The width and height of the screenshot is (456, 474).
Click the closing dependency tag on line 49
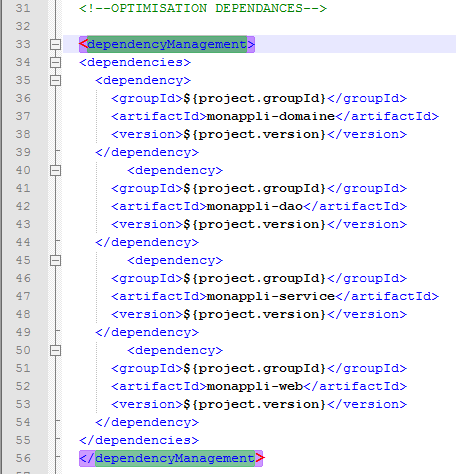point(147,332)
